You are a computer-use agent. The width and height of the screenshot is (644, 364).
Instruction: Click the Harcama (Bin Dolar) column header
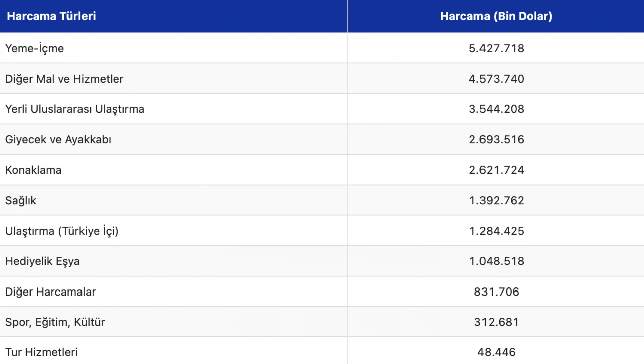click(496, 16)
